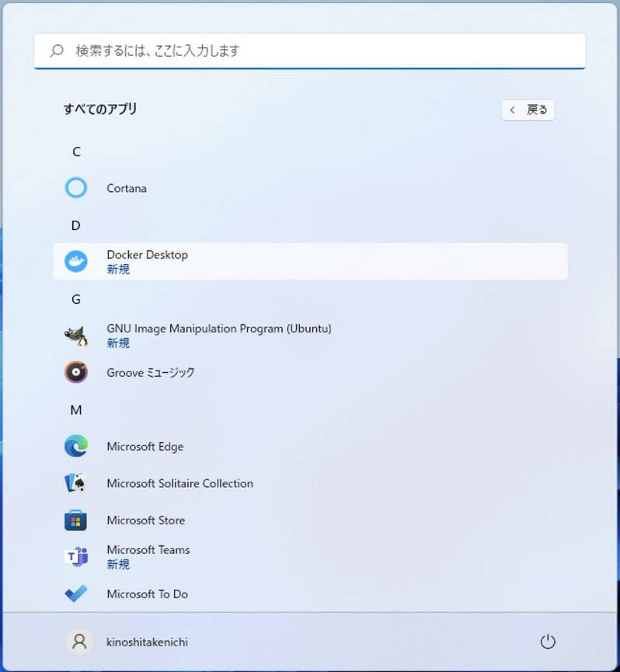
Task: Click 新規 under Docker Desktop
Action: pos(118,269)
